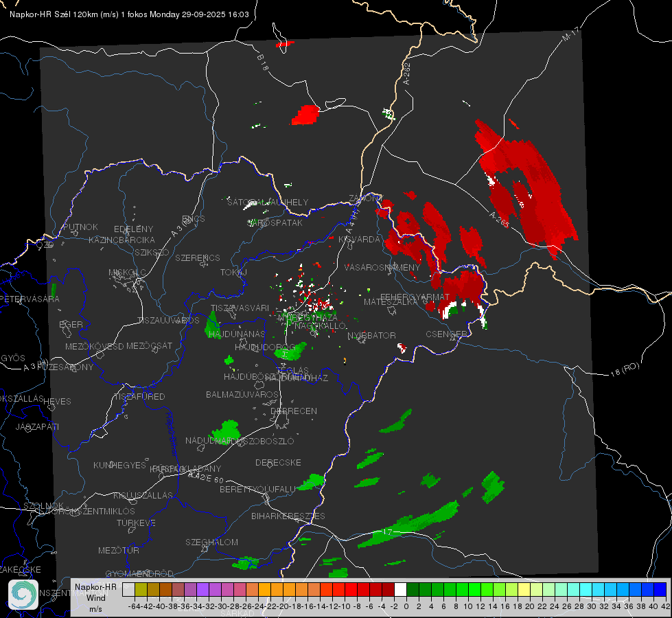Click the VÁSÁROSNAMÉNY label
Screen dimensions: 672x618
382,267
